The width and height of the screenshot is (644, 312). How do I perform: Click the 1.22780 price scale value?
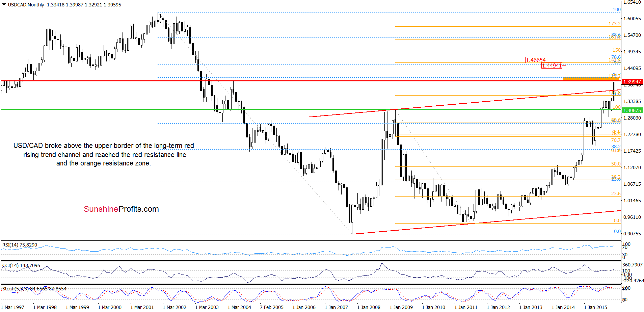pyautogui.click(x=632, y=134)
